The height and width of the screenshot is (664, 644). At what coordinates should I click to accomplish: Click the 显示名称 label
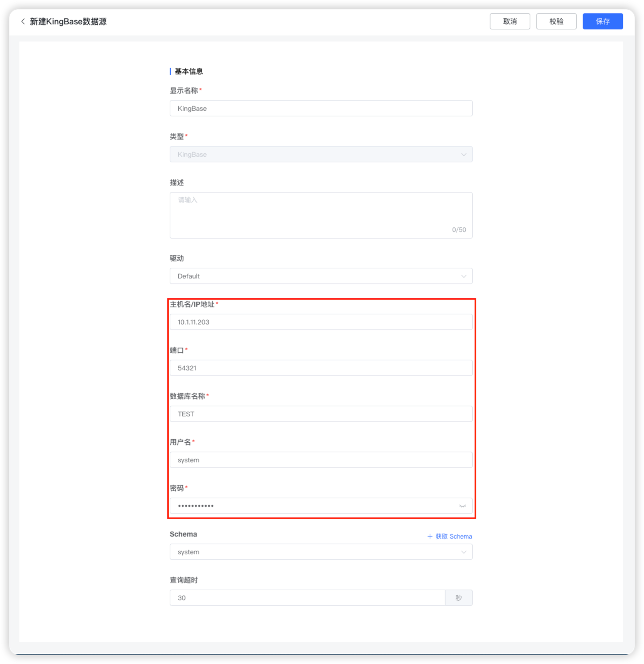click(184, 90)
